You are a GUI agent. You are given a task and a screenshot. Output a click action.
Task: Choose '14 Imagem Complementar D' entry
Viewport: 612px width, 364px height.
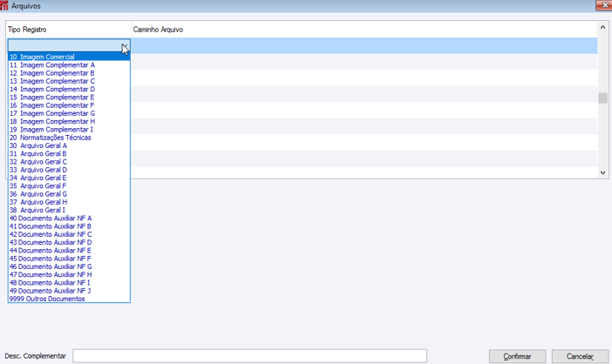[69, 89]
